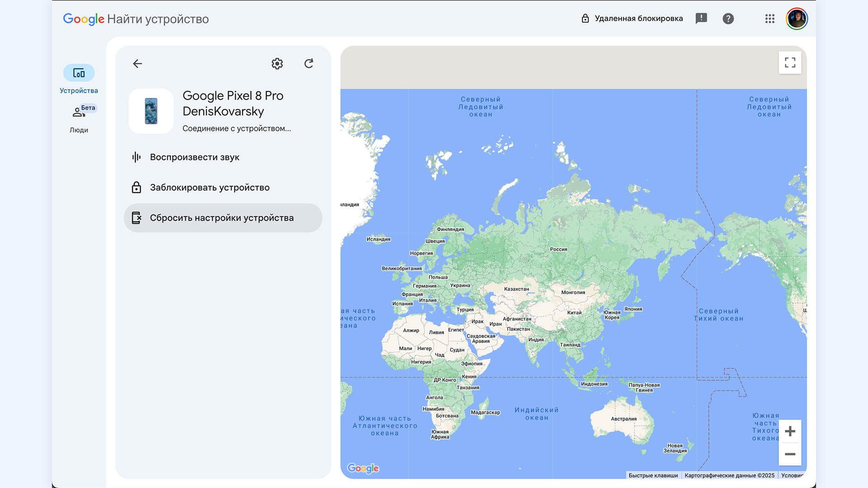Open the help question mark icon
Image resolution: width=868 pixels, height=488 pixels.
coord(728,19)
